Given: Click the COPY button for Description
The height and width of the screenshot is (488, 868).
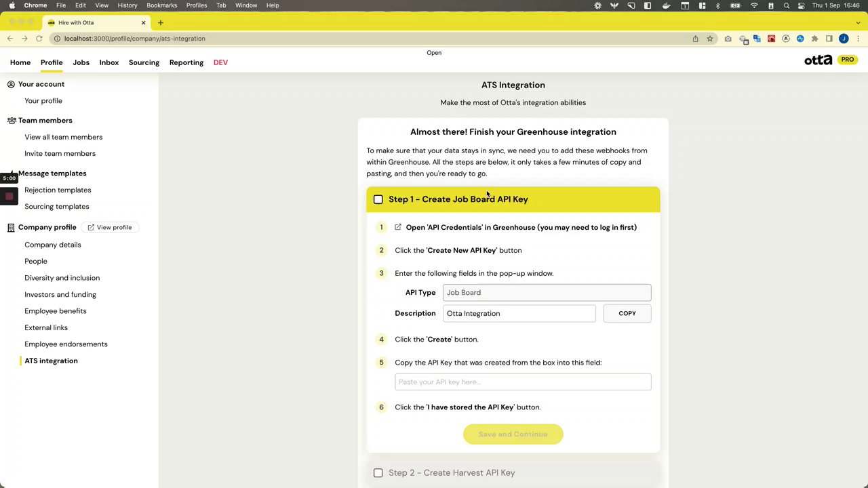Looking at the screenshot, I should 627,314.
